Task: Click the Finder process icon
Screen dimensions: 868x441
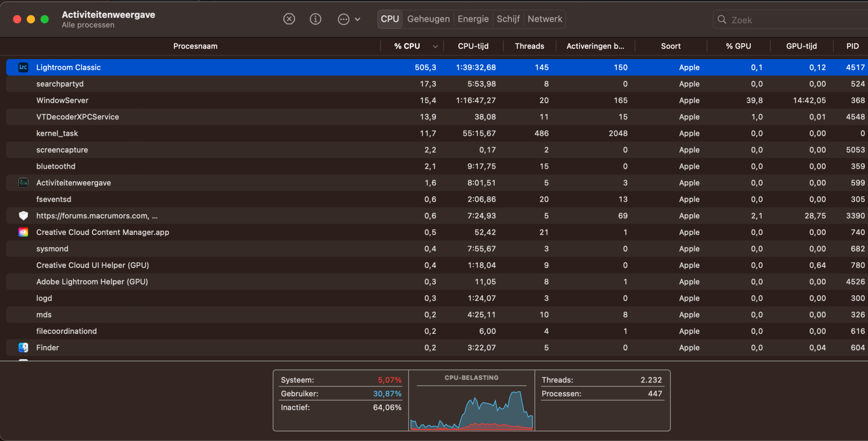Action: [23, 348]
